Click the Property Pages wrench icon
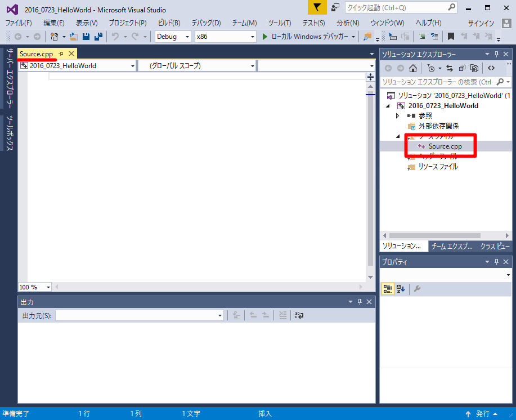This screenshot has height=420, width=516. point(418,289)
